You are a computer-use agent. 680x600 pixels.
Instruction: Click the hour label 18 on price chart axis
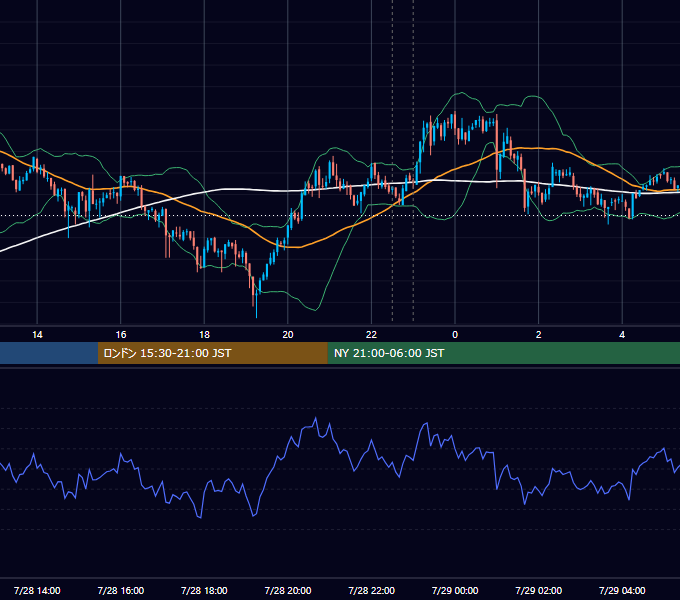(x=204, y=335)
